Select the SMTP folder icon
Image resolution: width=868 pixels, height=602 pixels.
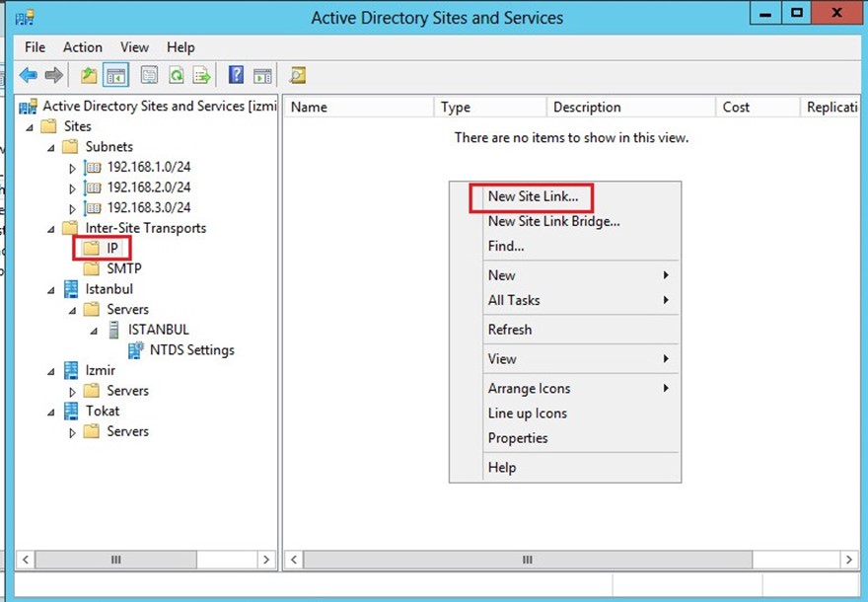point(91,268)
